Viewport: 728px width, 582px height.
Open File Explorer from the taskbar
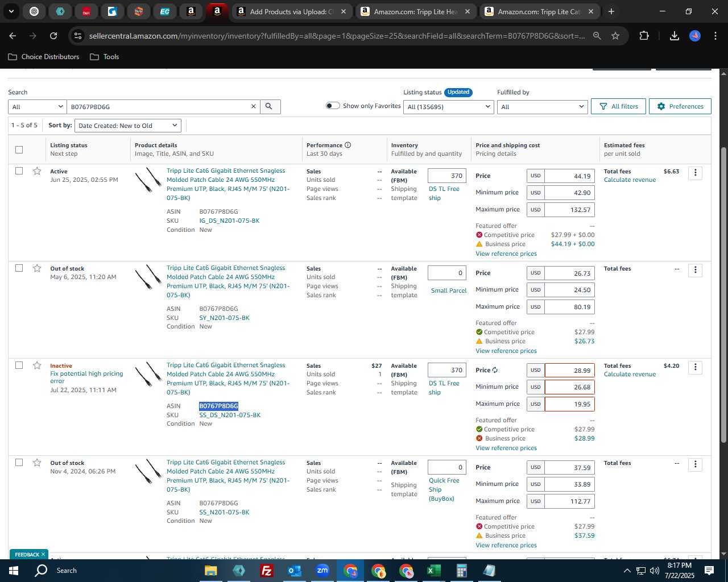(x=211, y=571)
